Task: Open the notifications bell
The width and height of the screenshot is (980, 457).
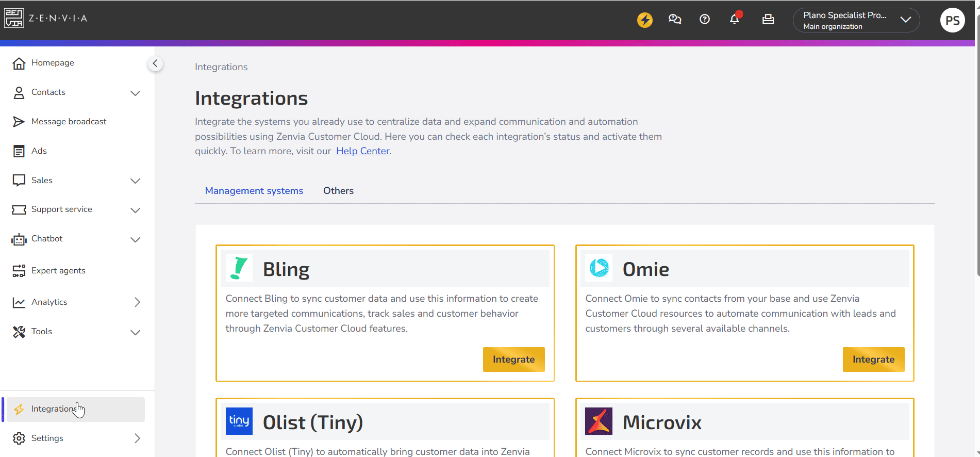Action: click(735, 19)
